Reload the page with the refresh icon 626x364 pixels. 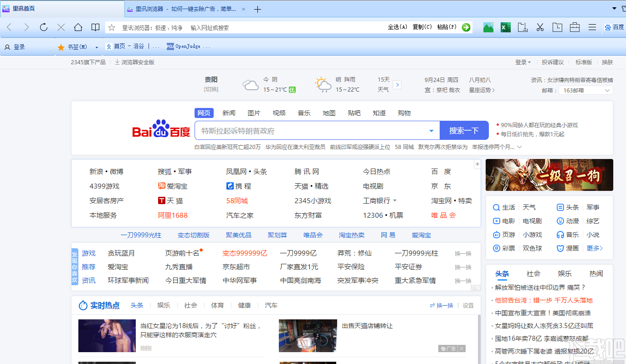point(44,27)
